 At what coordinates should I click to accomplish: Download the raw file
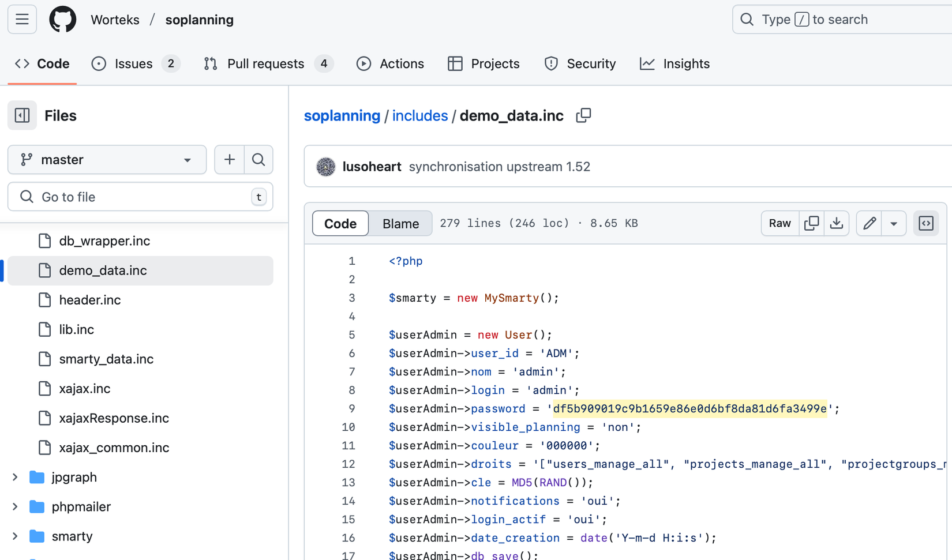836,223
